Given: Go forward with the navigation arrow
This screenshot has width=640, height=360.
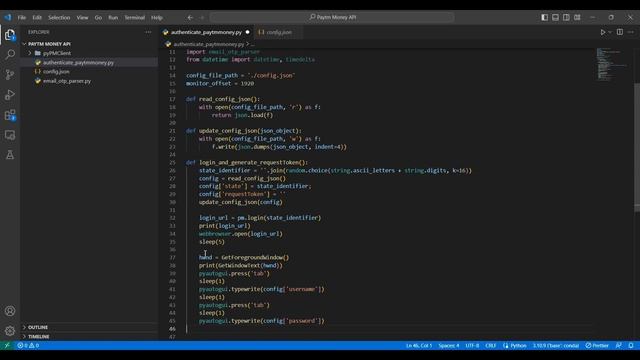Looking at the screenshot, I should (x=202, y=18).
